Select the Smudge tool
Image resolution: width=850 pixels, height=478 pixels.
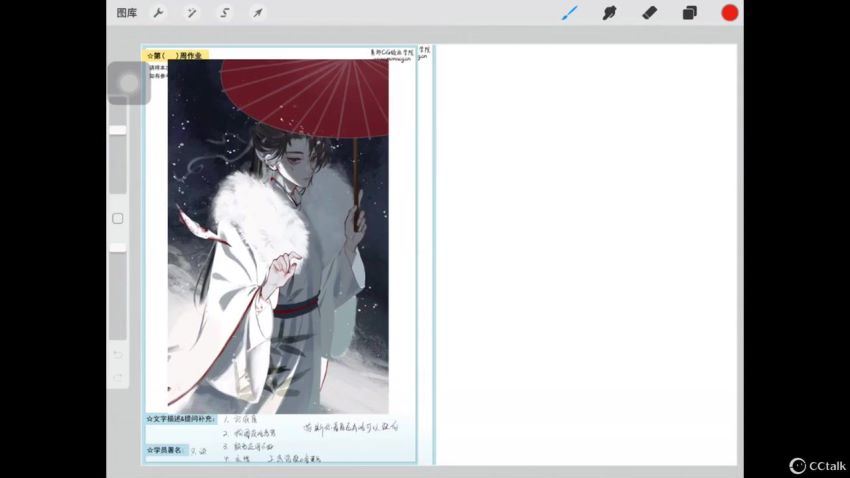[609, 12]
